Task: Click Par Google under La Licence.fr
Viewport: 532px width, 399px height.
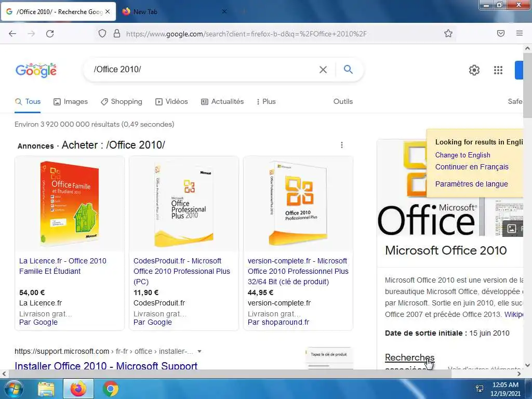Action: pos(38,322)
